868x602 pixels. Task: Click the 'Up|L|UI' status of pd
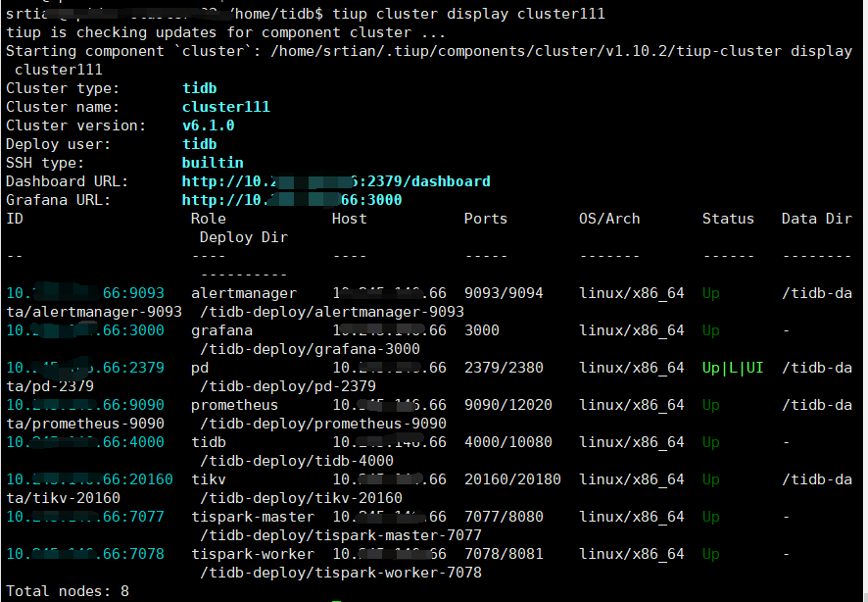point(733,368)
